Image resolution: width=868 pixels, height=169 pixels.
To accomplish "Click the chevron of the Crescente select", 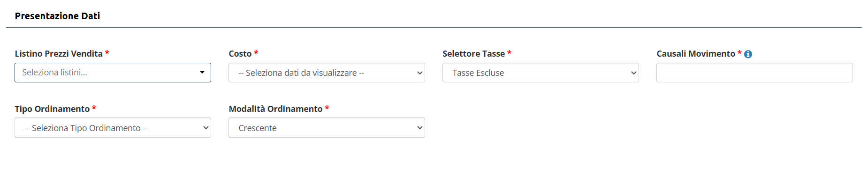I will coord(420,128).
